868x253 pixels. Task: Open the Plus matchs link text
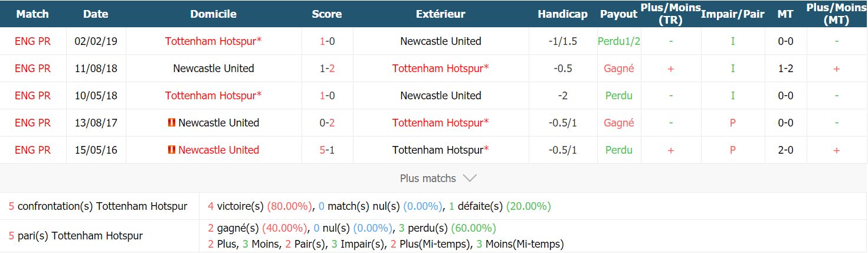[x=428, y=178]
